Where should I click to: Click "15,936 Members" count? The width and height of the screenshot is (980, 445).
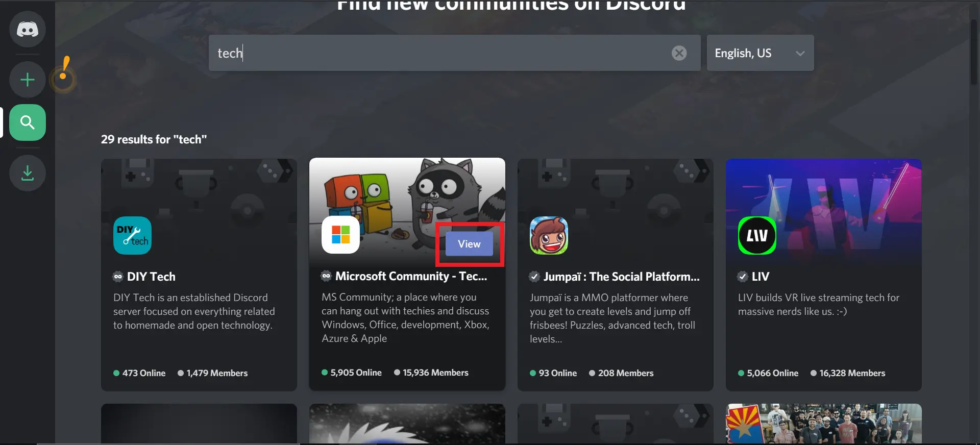point(431,373)
